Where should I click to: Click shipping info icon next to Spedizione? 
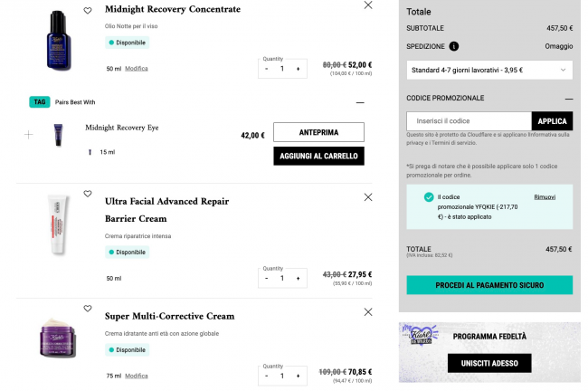(453, 46)
